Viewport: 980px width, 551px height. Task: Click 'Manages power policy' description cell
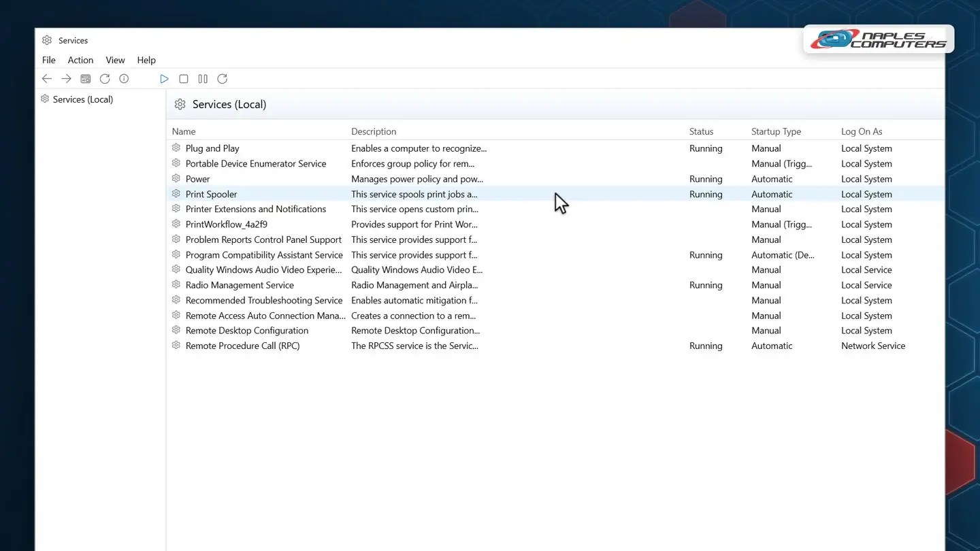point(417,179)
